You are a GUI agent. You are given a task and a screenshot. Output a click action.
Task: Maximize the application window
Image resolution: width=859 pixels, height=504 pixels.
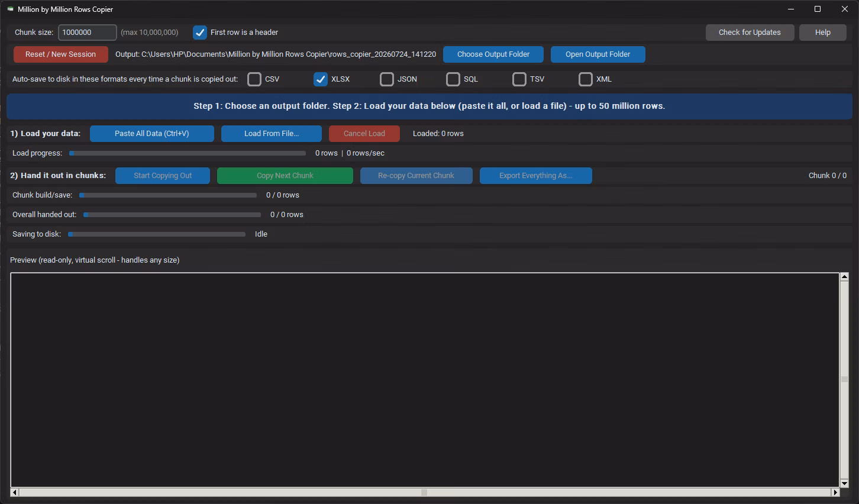[818, 9]
